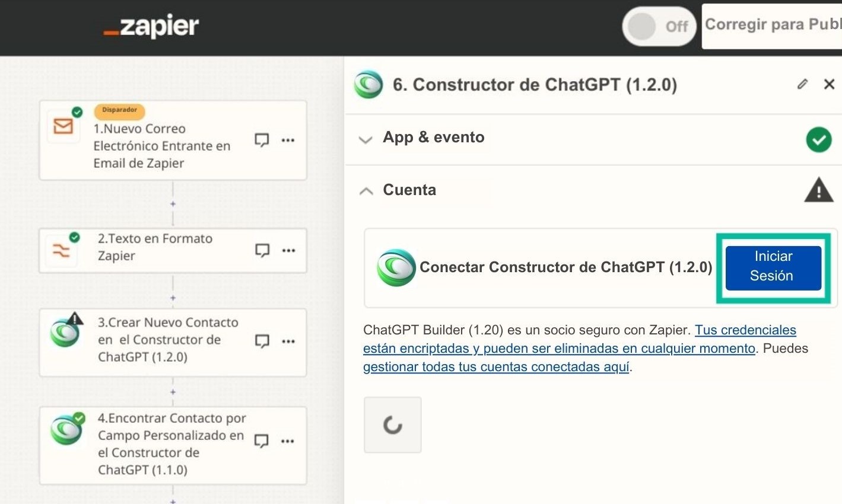Select step 1 Nuevo Correo Electrónico Entrante
Image resolution: width=842 pixels, height=504 pixels.
pos(173,140)
